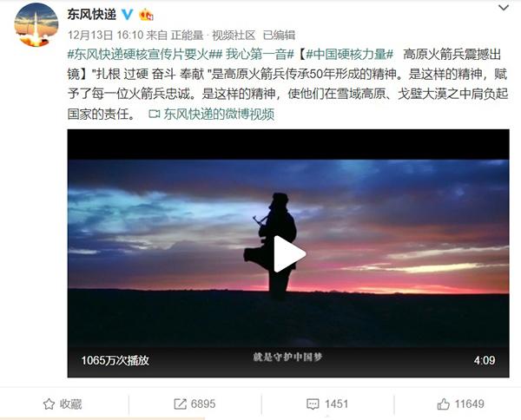Open hashtag #中国硬核力量#
The width and height of the screenshot is (521, 420).
(x=350, y=55)
